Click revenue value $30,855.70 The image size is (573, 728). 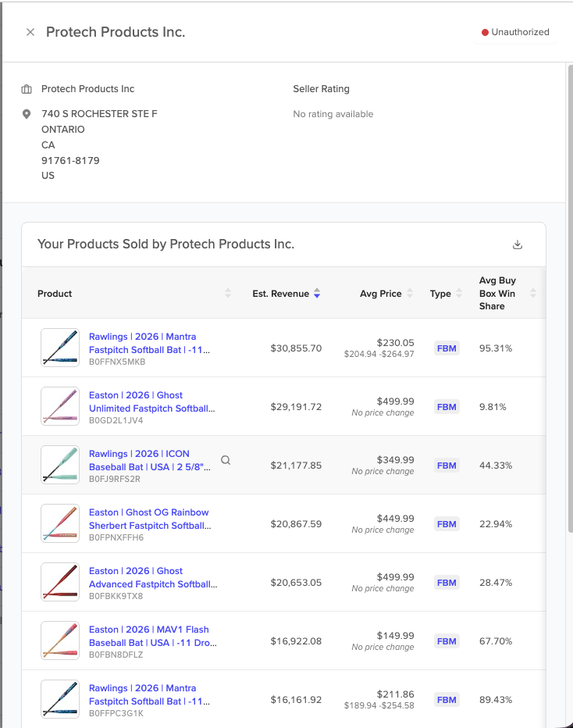(296, 348)
